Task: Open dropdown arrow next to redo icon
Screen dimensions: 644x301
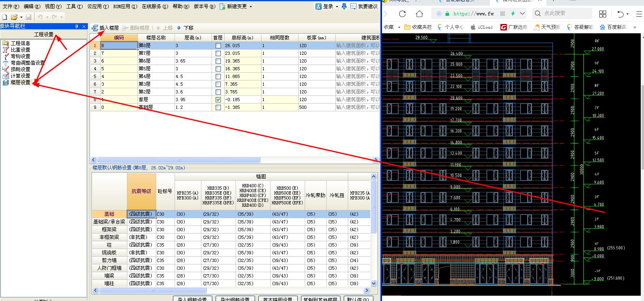Action: click(x=61, y=17)
